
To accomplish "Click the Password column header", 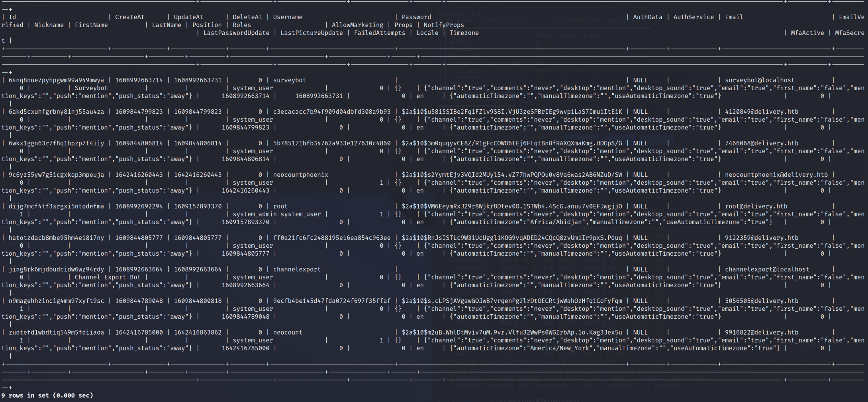I will click(416, 17).
